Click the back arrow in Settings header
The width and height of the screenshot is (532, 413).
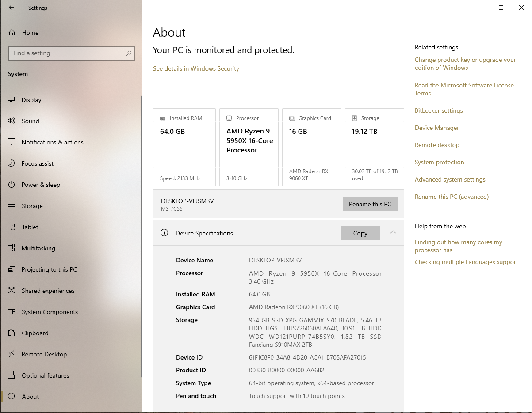tap(11, 8)
